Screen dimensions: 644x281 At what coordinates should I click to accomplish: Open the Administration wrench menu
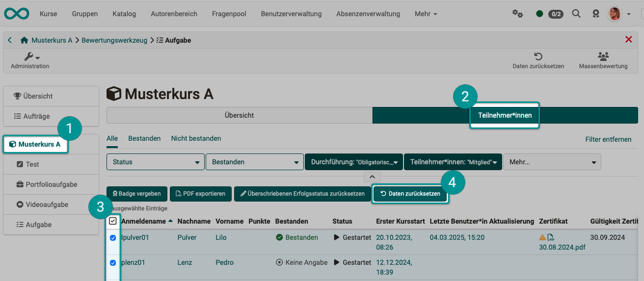click(30, 61)
